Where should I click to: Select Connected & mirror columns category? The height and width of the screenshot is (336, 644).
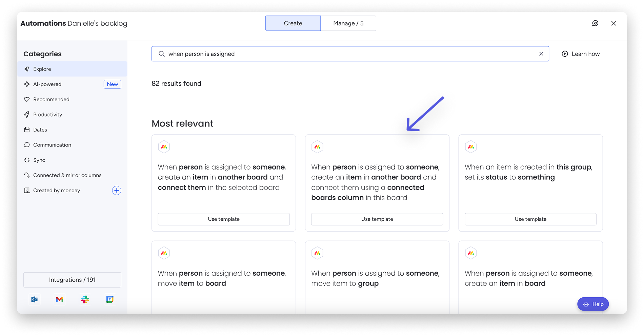(x=72, y=175)
